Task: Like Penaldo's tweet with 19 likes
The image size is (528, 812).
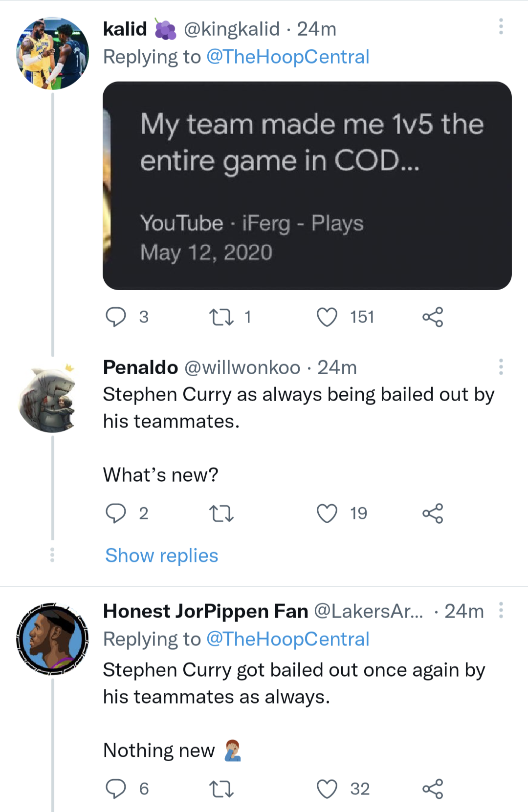Action: 327,513
